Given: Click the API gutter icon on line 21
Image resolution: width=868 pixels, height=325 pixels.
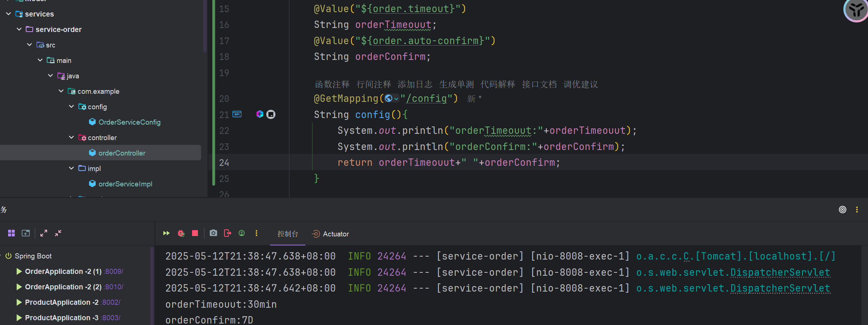Looking at the screenshot, I should [x=237, y=114].
